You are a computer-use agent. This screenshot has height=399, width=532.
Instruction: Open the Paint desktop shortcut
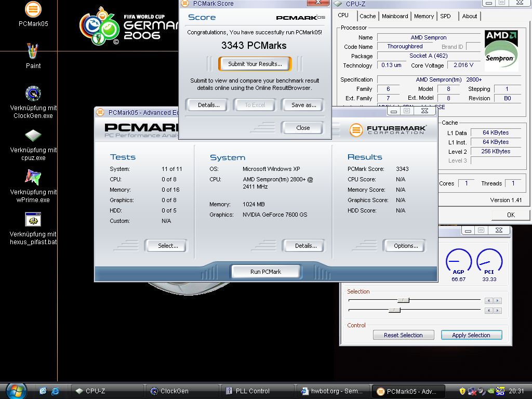pyautogui.click(x=33, y=51)
